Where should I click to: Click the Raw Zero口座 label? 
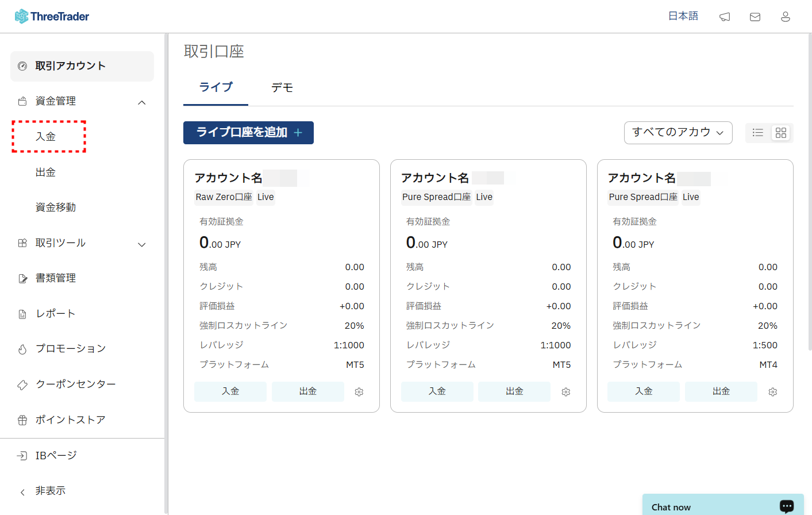pos(224,197)
